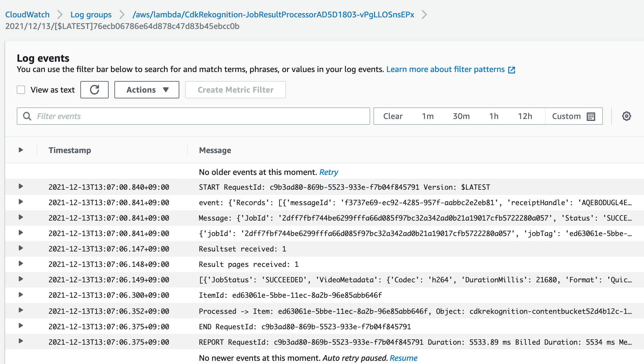The height and width of the screenshot is (364, 644).
Task: Open Learn more about filter patterns link
Action: 445,69
